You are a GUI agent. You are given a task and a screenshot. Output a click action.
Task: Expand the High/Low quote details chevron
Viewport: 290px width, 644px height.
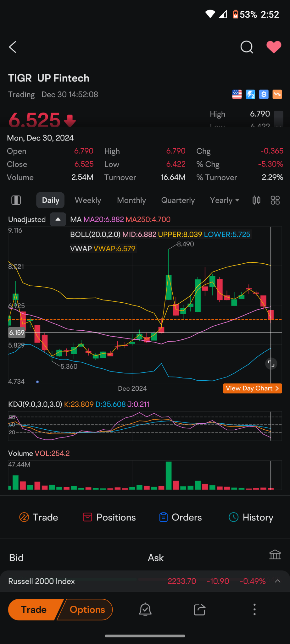[x=278, y=119]
